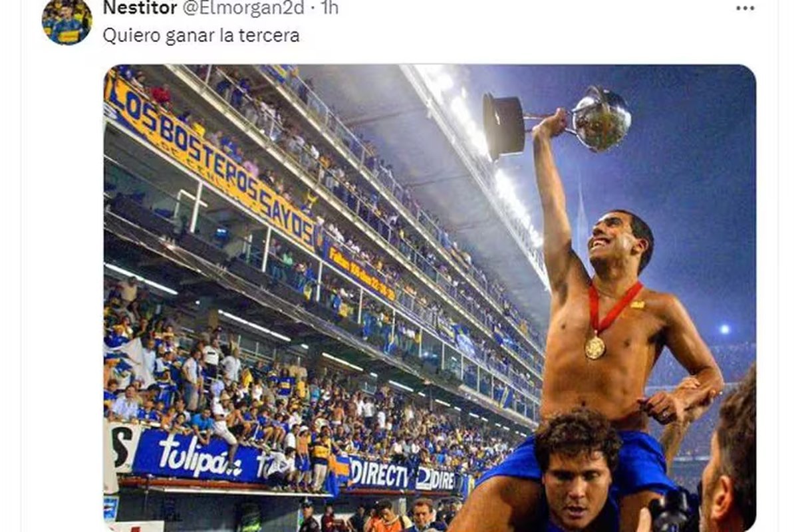Click the gold medal on player's chest

point(595,348)
